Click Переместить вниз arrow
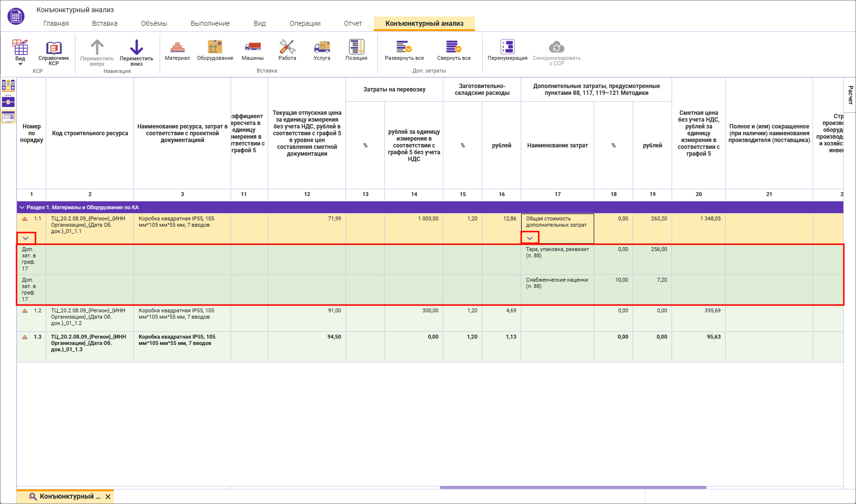The image size is (856, 504). (136, 53)
